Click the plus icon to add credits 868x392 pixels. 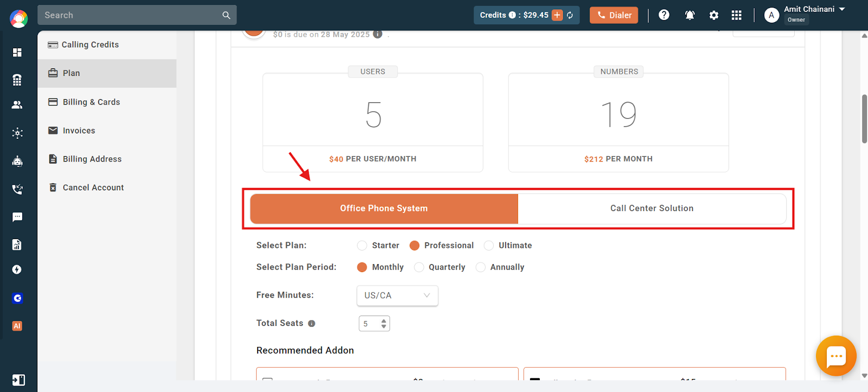557,15
